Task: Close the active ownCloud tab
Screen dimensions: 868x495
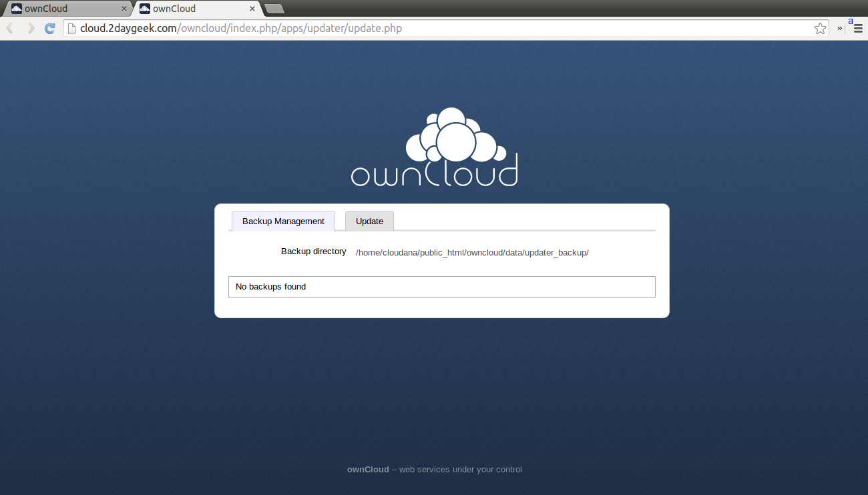Action: (x=252, y=9)
